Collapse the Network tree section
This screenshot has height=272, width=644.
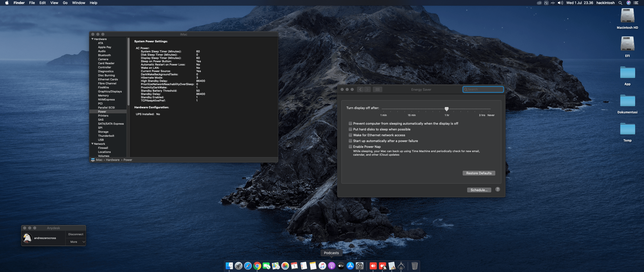(x=92, y=144)
